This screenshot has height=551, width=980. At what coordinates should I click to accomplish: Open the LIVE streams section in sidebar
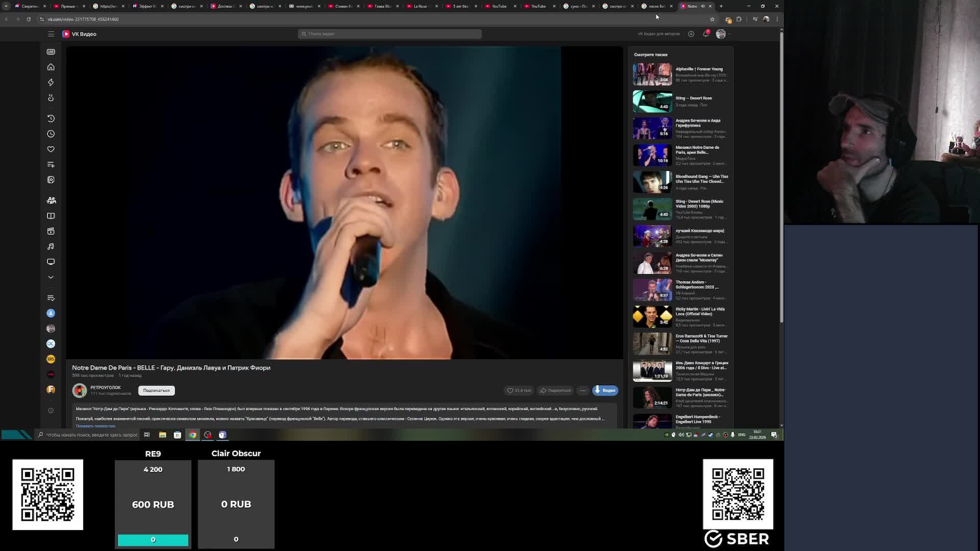(x=51, y=52)
